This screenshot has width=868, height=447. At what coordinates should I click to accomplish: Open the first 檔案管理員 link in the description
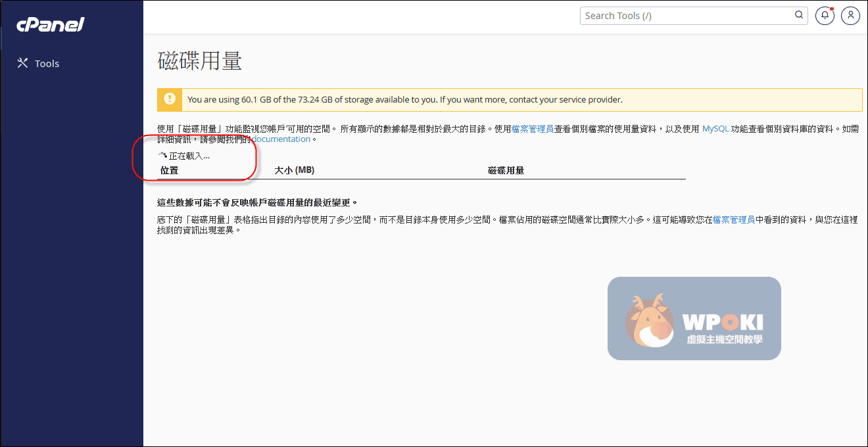532,129
